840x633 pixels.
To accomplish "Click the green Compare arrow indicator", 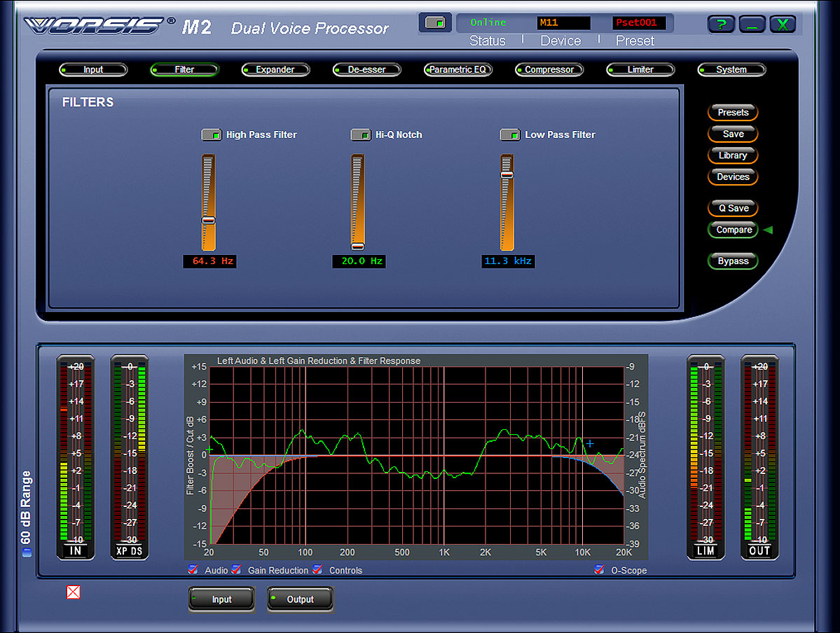I will 769,230.
